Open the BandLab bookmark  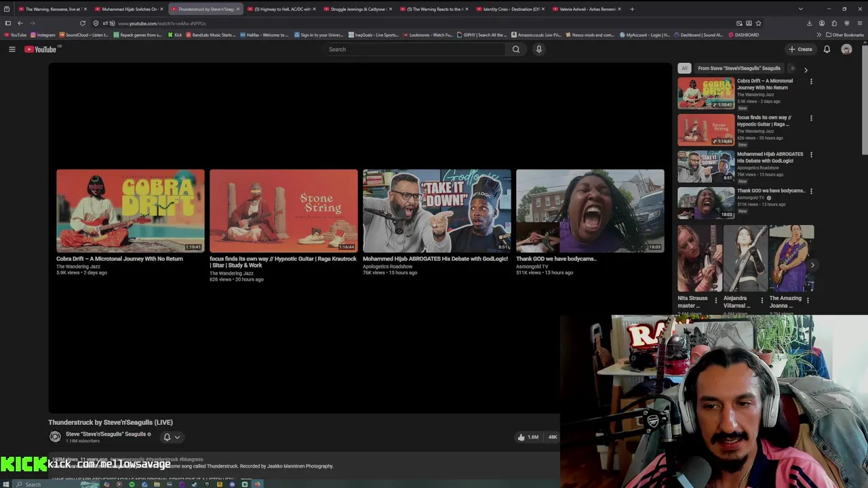[x=211, y=35]
